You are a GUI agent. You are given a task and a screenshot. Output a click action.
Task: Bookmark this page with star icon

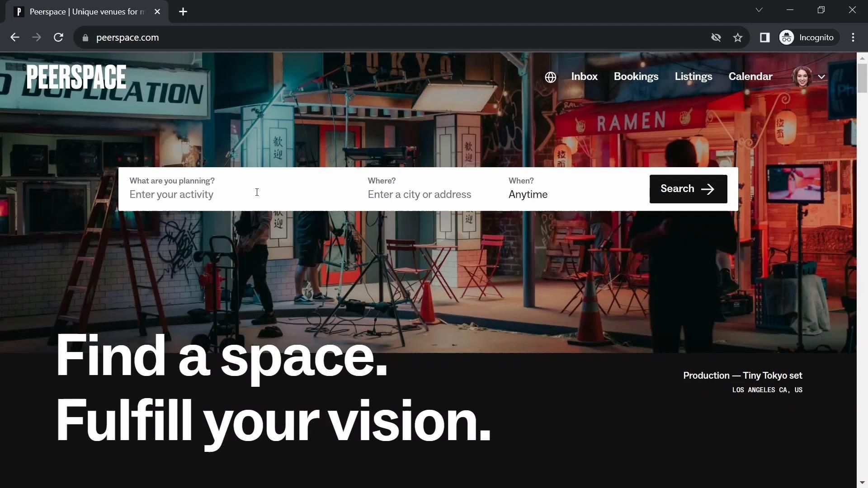(x=738, y=38)
